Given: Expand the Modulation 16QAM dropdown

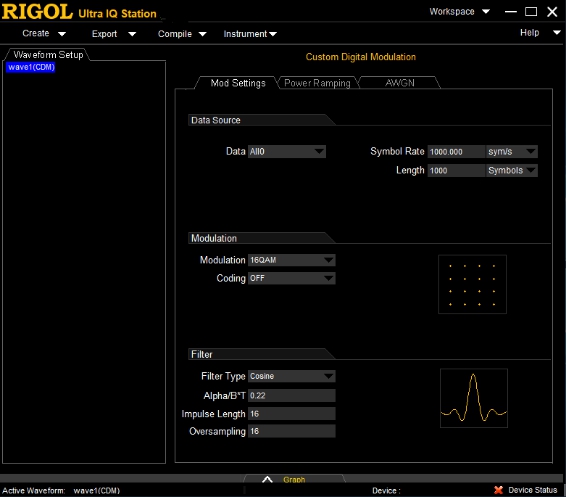Looking at the screenshot, I should [291, 260].
